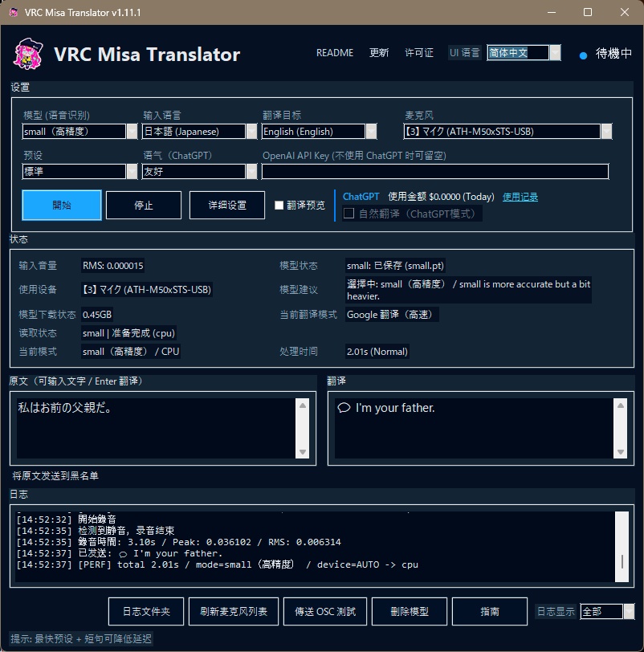Click the 提示: 最快预设 + 短句可降低延迟 hint
The image size is (644, 652).
pyautogui.click(x=81, y=638)
